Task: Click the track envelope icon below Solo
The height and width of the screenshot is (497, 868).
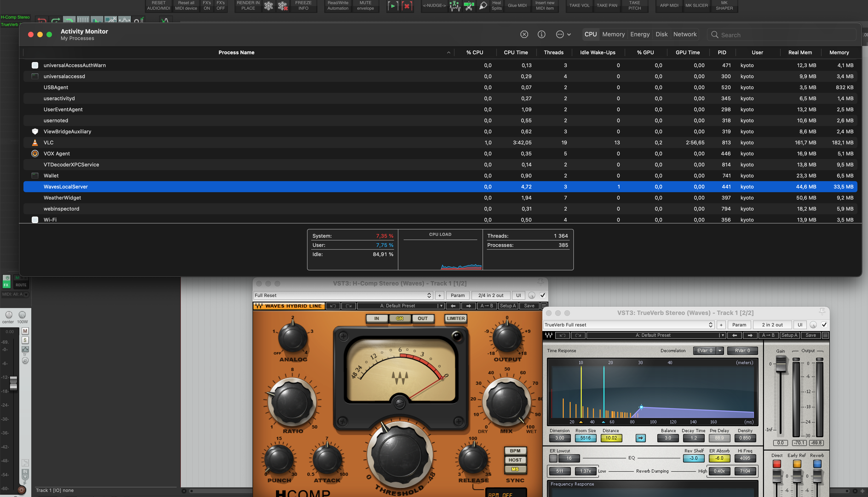Action: [25, 349]
